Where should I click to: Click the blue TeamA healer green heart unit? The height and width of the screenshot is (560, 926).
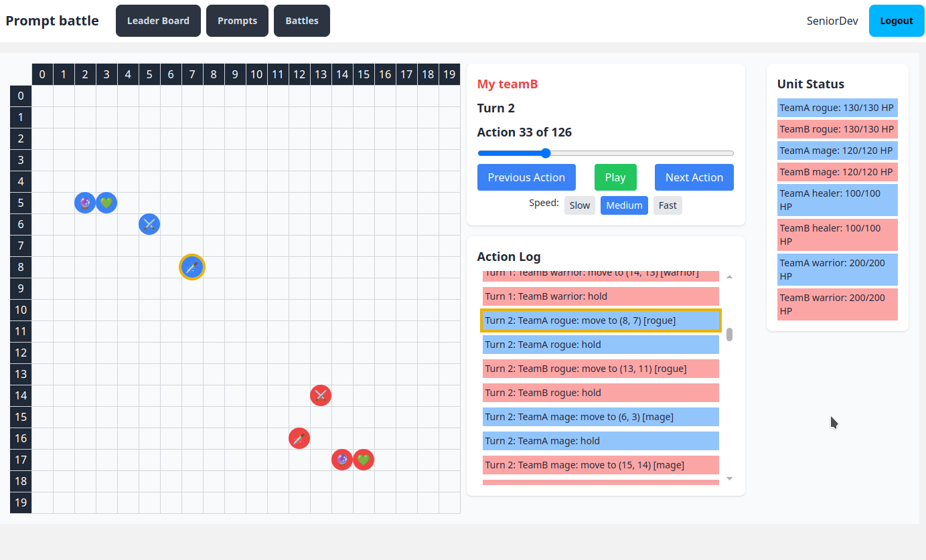[106, 203]
